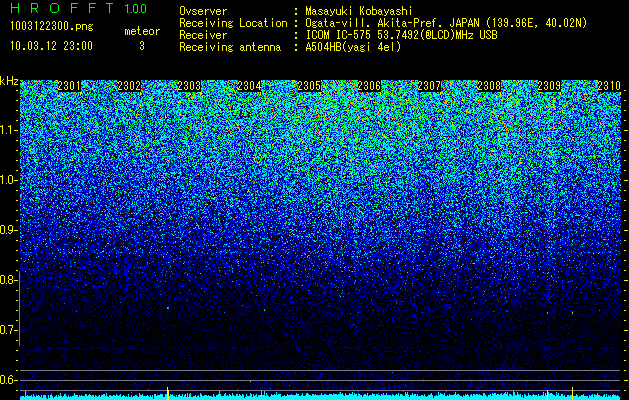Select the ICOM IC-575 53.7492 MHz USB text
This screenshot has height=400, width=629.
pos(401,35)
